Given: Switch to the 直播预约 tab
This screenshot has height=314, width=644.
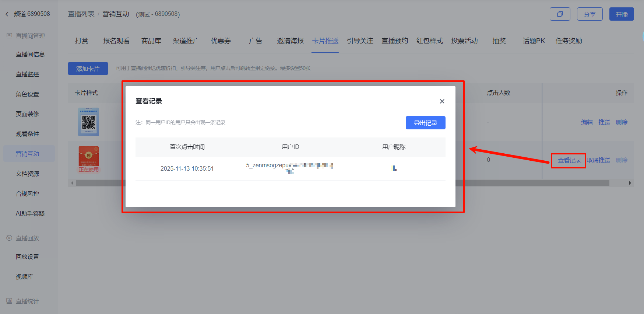Looking at the screenshot, I should coord(395,41).
